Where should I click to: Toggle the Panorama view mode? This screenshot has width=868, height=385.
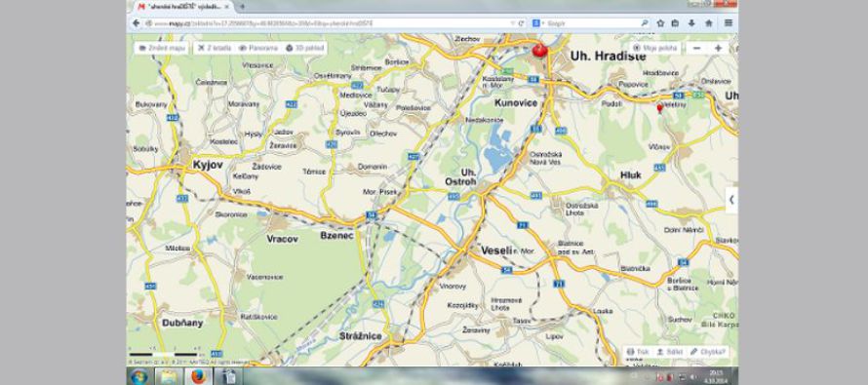[x=258, y=48]
